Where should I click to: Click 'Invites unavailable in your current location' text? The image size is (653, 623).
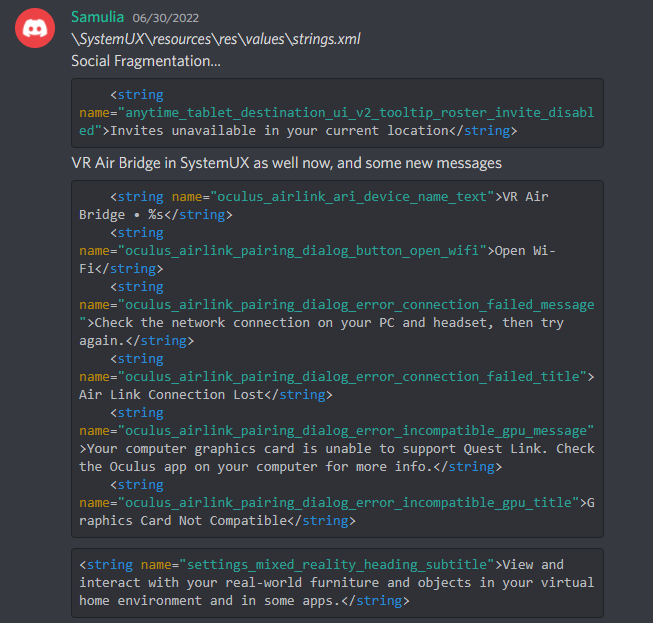(x=279, y=131)
